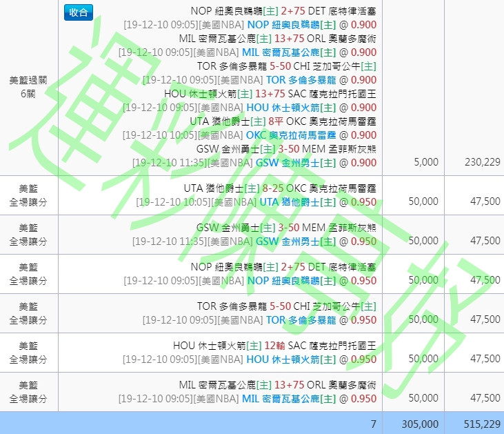Select the 50,000 stake in TOR row
Screen dimensions: 504x434
pos(423,319)
